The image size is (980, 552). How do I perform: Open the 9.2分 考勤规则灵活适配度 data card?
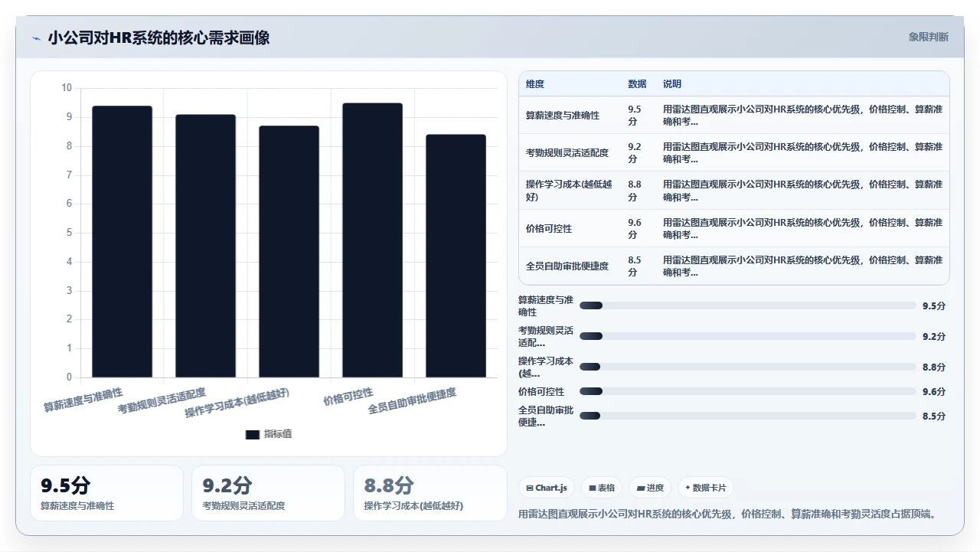coord(268,493)
